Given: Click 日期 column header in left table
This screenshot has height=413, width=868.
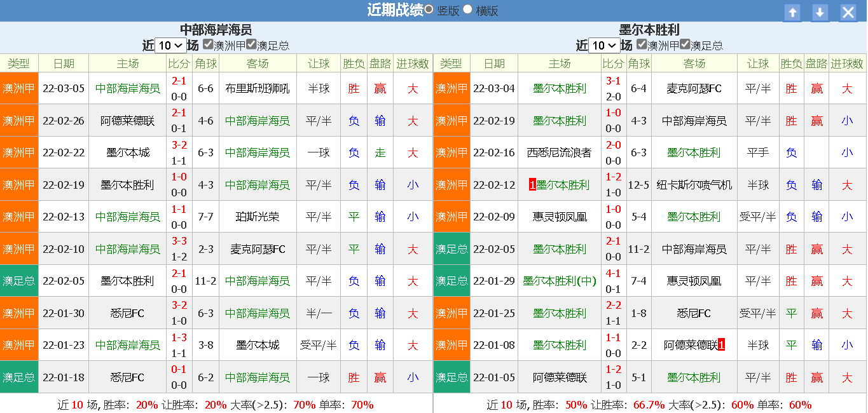Looking at the screenshot, I should (64, 64).
